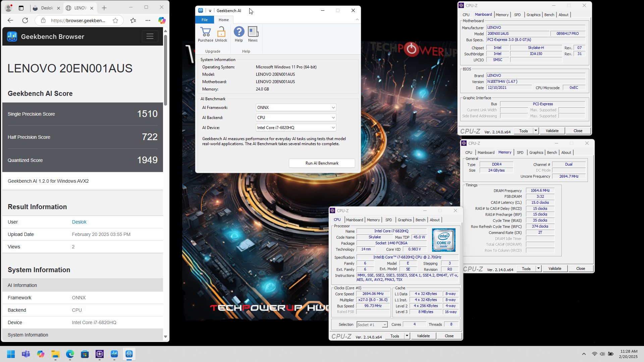Open the taskbar clock and date
The height and width of the screenshot is (362, 644).
pyautogui.click(x=628, y=354)
